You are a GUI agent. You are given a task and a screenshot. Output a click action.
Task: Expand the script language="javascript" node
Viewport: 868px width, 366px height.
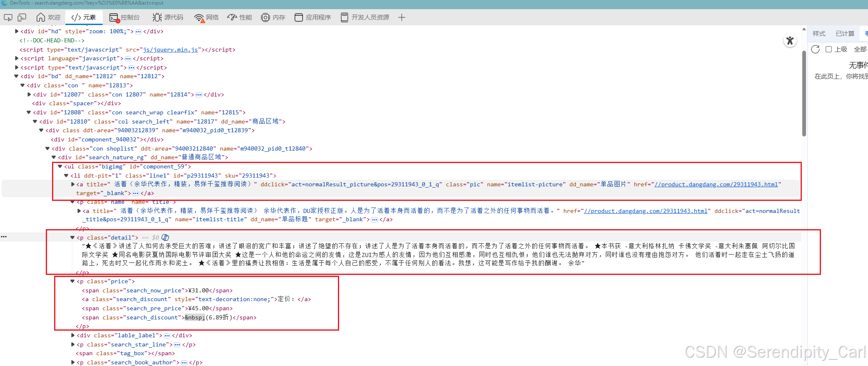point(17,58)
